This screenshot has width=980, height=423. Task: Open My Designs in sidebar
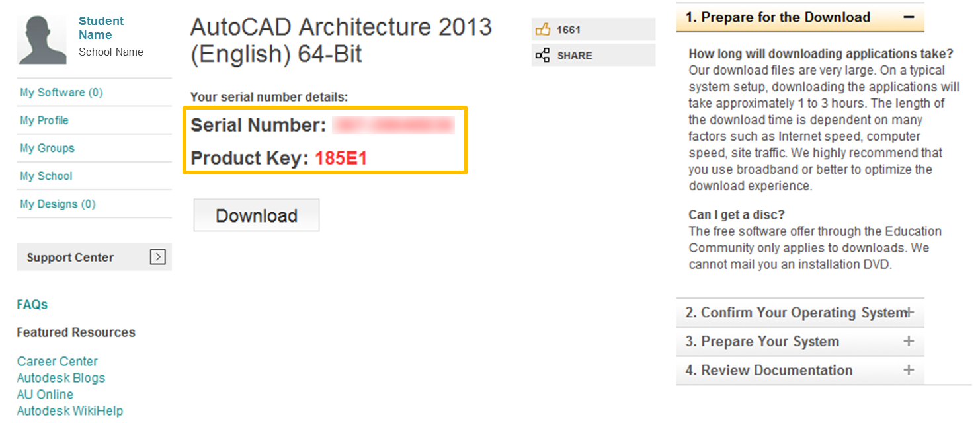tap(58, 204)
